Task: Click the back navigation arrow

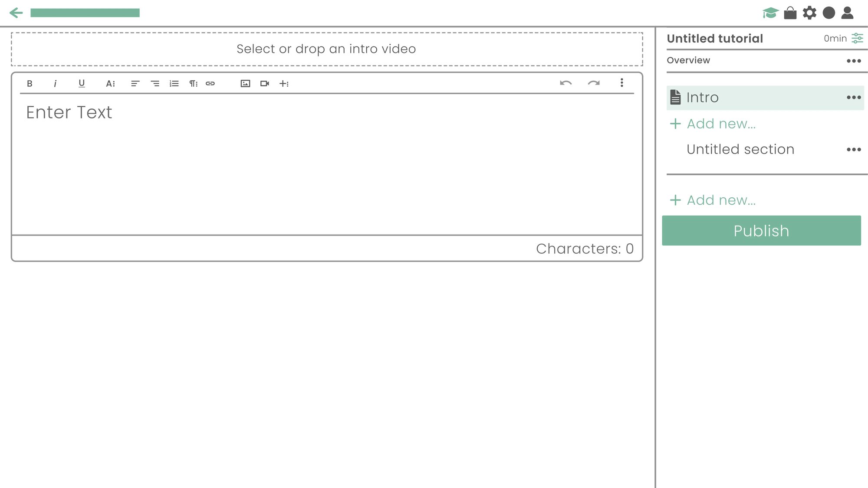Action: pos(16,12)
